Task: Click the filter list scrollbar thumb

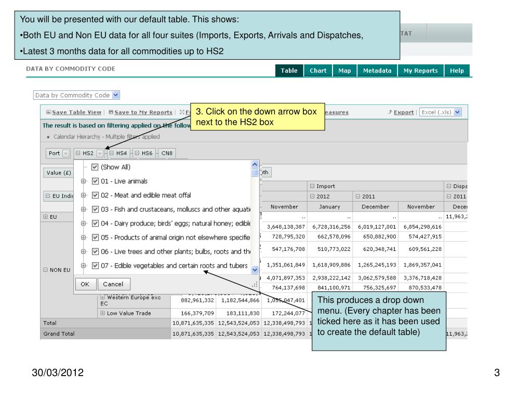Action: [x=255, y=172]
